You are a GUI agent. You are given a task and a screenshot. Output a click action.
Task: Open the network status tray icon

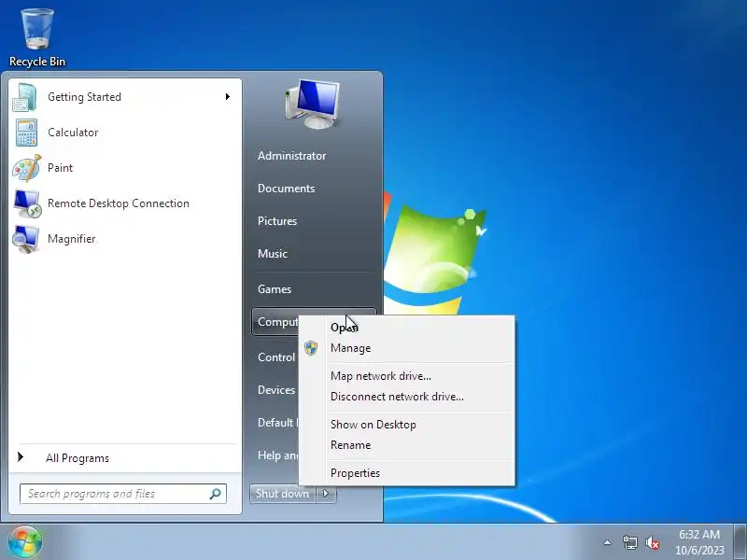point(629,542)
